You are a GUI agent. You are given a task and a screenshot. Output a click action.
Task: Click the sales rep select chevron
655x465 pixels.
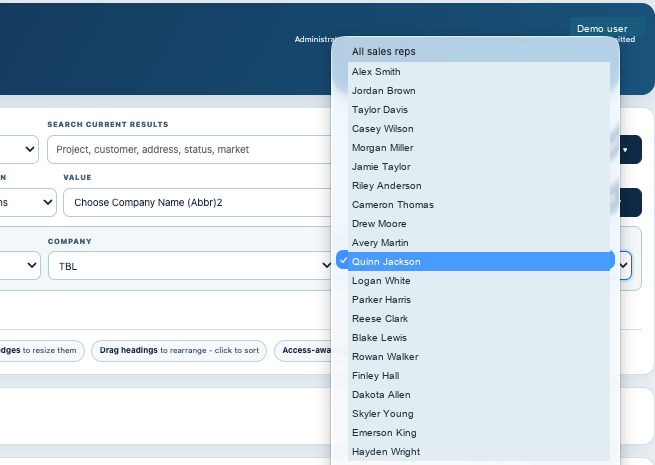click(x=624, y=265)
